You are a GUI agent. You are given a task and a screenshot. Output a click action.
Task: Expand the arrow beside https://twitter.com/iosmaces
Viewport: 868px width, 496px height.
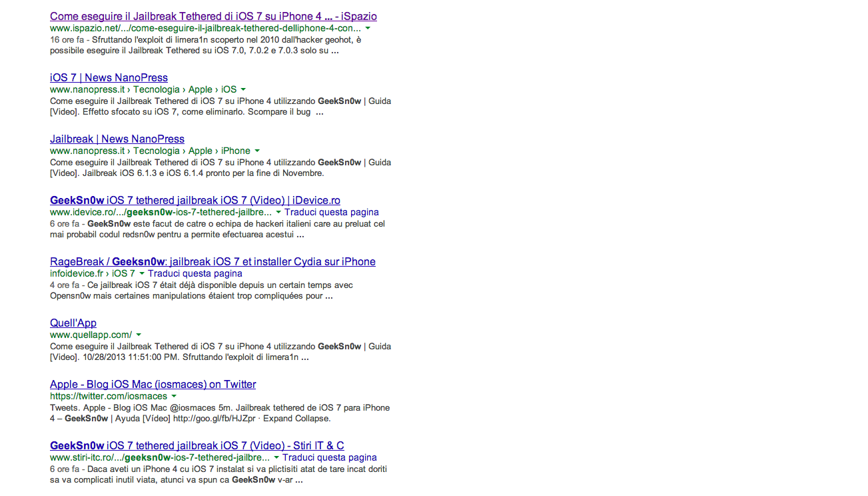(x=174, y=397)
